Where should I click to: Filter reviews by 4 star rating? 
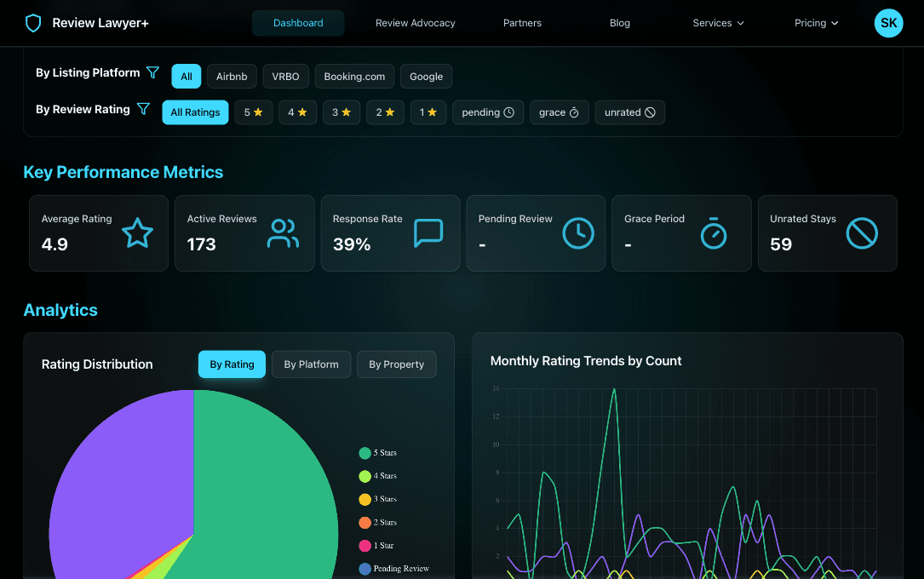[x=297, y=112]
